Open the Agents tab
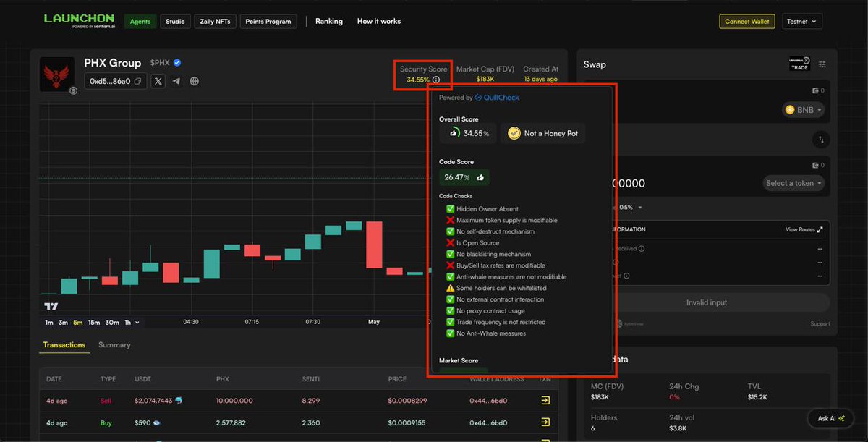The image size is (868, 442). point(140,22)
